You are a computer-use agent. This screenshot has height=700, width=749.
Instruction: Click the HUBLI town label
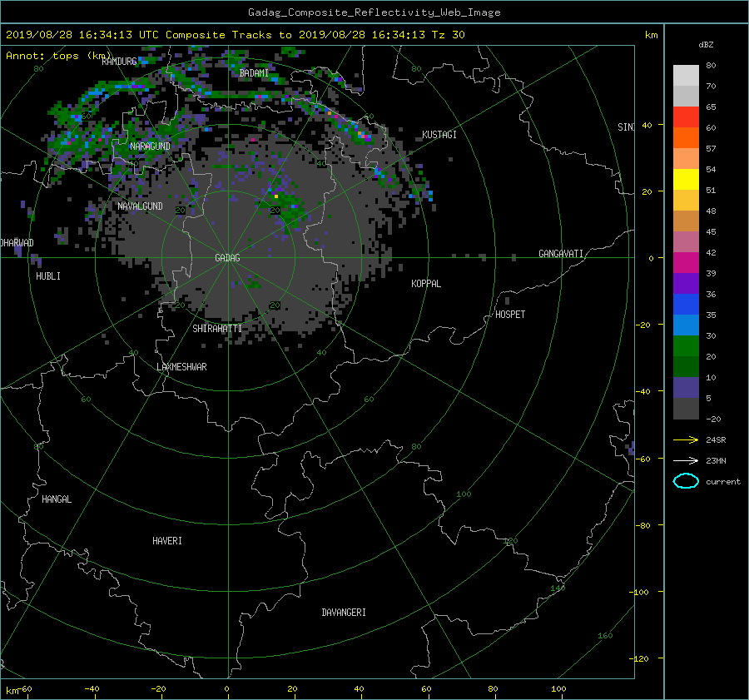coord(48,276)
